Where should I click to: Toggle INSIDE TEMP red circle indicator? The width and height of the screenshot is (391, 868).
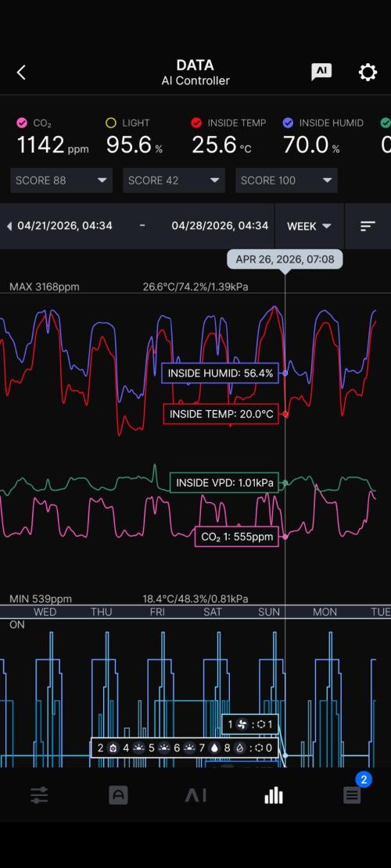click(196, 123)
